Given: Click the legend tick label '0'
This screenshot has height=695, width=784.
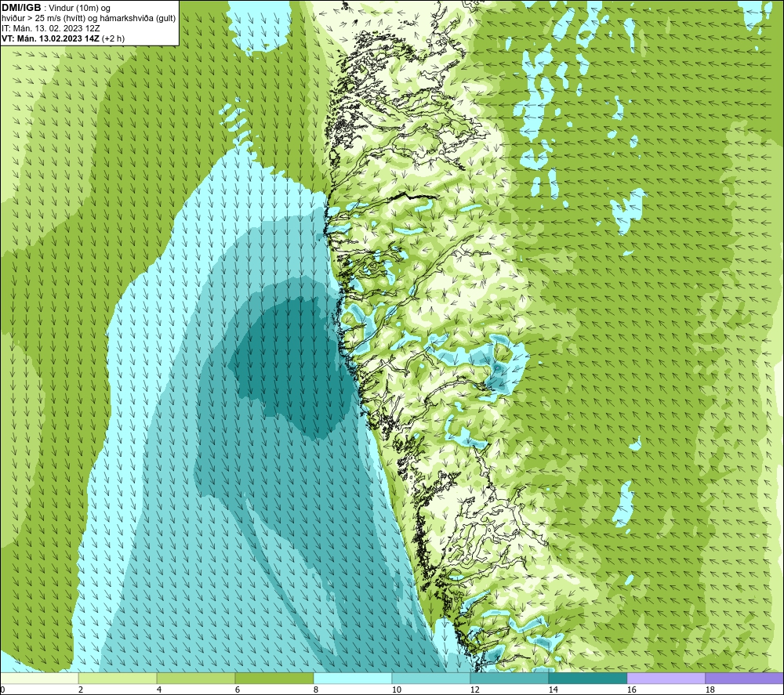Looking at the screenshot, I should point(2,690).
